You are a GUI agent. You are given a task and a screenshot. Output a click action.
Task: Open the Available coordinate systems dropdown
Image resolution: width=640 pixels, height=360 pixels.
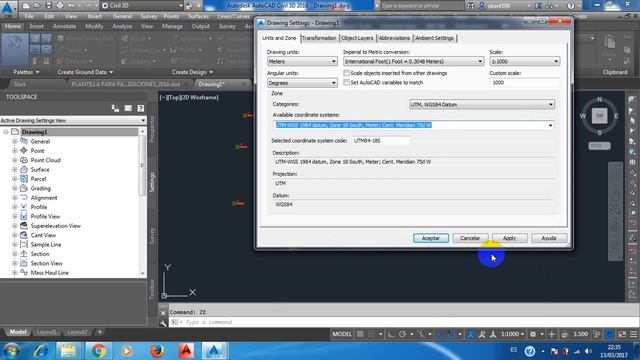point(413,125)
